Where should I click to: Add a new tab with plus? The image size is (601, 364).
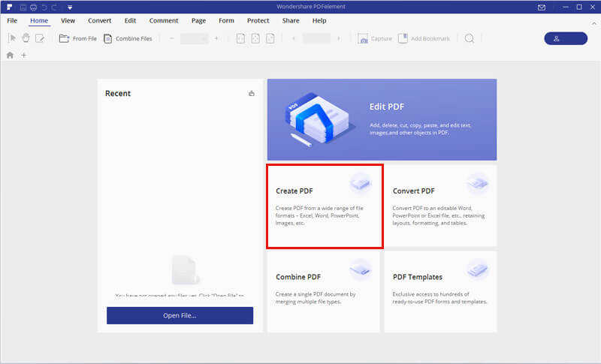[x=24, y=55]
